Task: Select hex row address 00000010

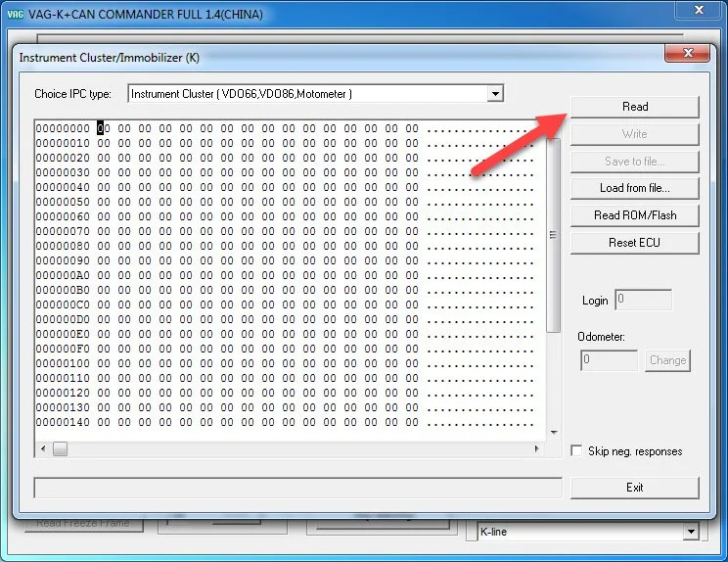Action: click(x=63, y=143)
